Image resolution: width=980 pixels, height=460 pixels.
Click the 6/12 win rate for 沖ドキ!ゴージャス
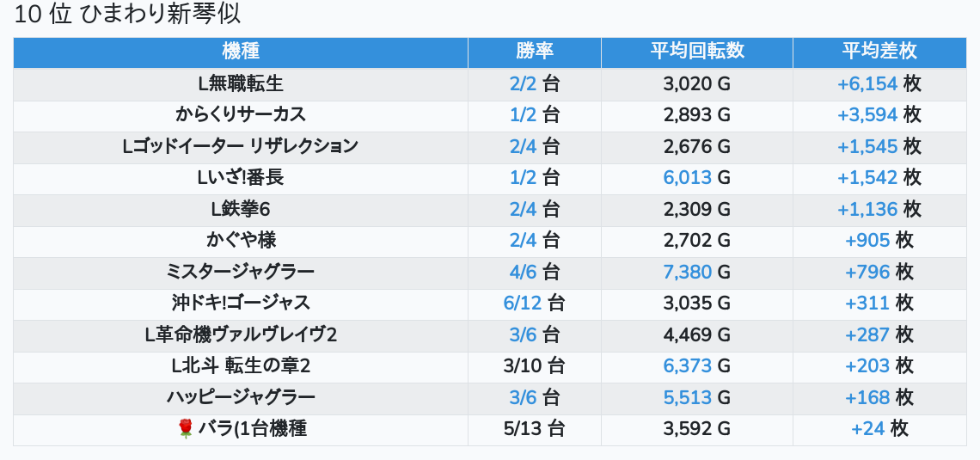[519, 304]
